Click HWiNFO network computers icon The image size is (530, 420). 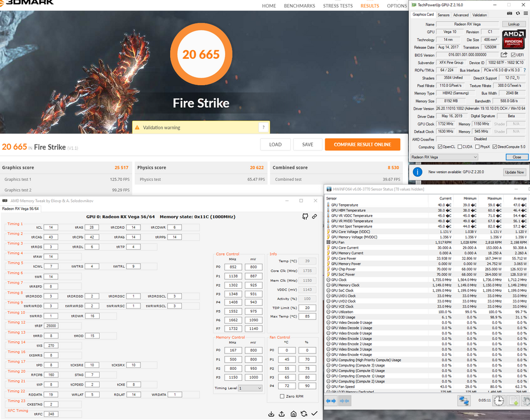[x=464, y=401]
